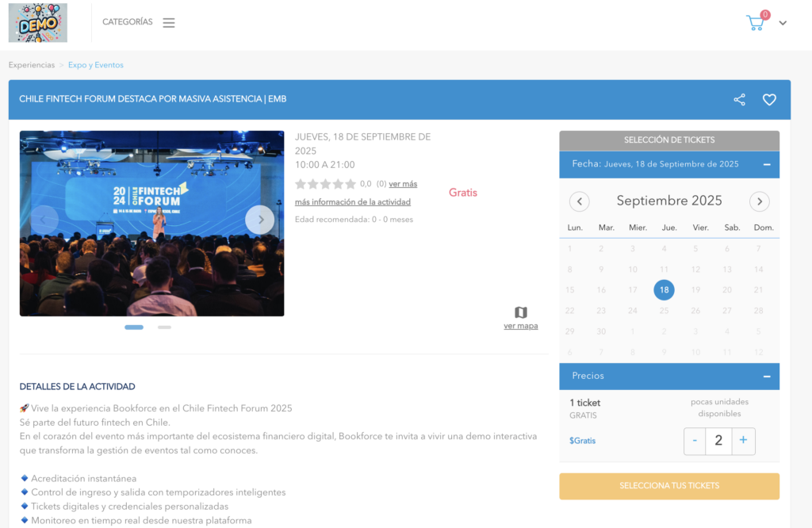Show next photo in the event carousel
The width and height of the screenshot is (812, 528).
point(260,220)
